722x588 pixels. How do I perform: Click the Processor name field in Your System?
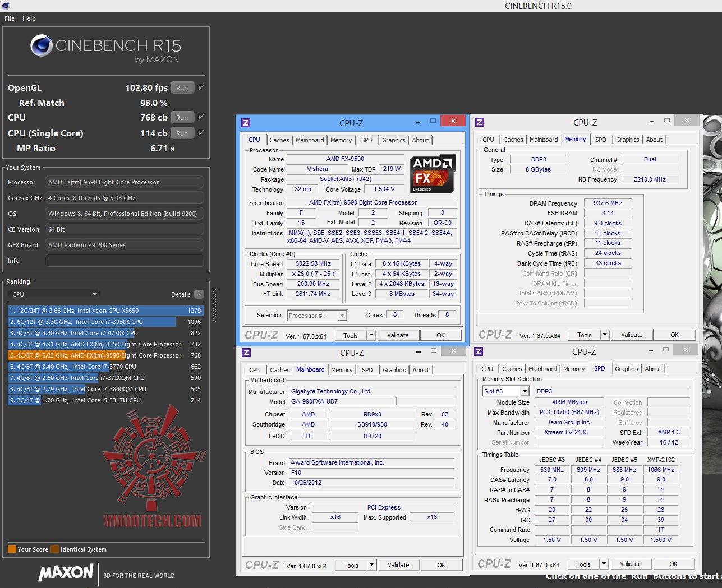pyautogui.click(x=125, y=182)
